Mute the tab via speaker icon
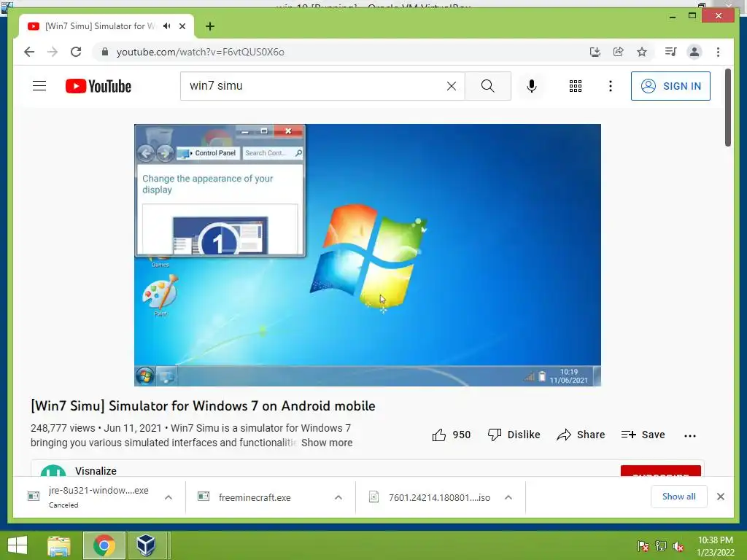This screenshot has height=560, width=747. click(x=167, y=26)
